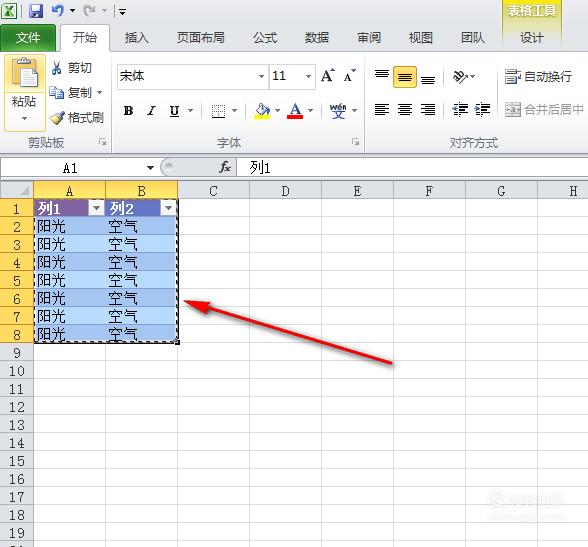Toggle align text right
Image resolution: width=588 pixels, height=547 pixels.
click(x=428, y=109)
